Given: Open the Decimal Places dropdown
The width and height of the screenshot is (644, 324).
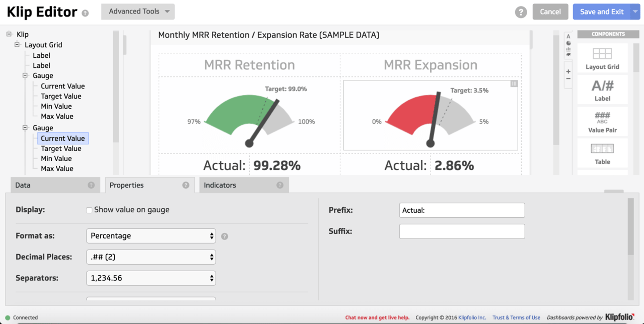Looking at the screenshot, I should click(x=151, y=257).
